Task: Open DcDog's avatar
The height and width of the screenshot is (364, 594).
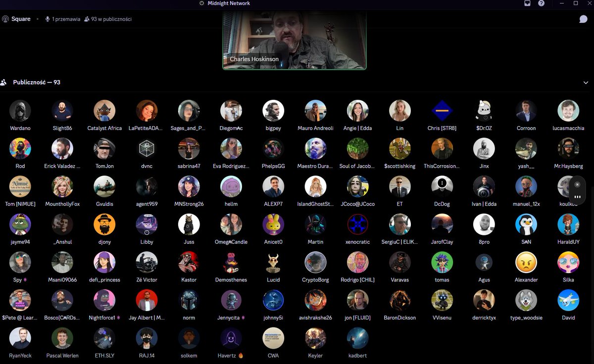Action: pos(442,186)
